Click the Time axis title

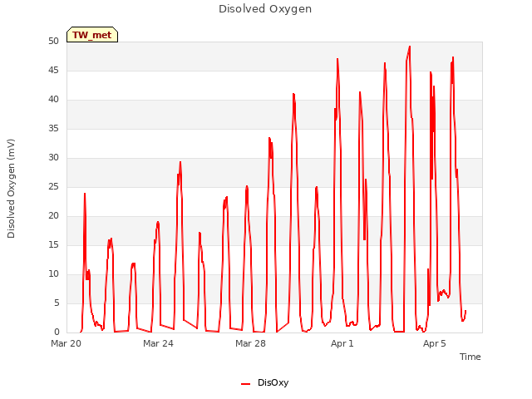coord(470,357)
